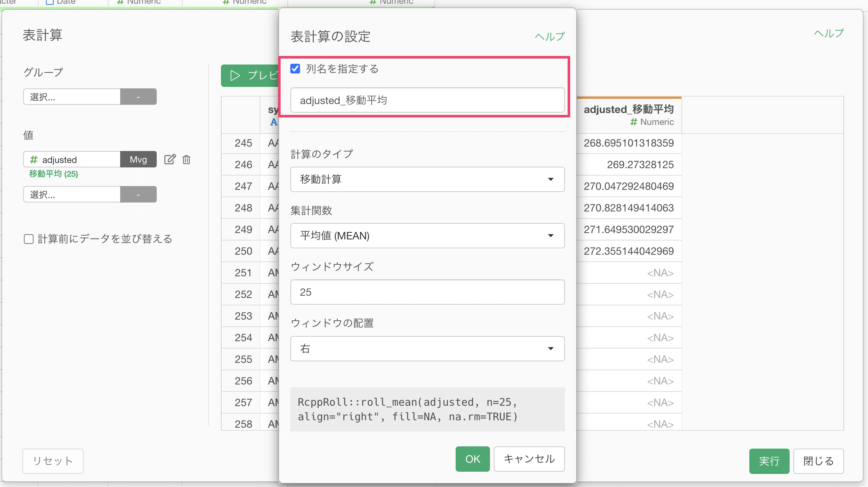
Task: Open ヘルプ link in settings dialog
Action: point(549,37)
